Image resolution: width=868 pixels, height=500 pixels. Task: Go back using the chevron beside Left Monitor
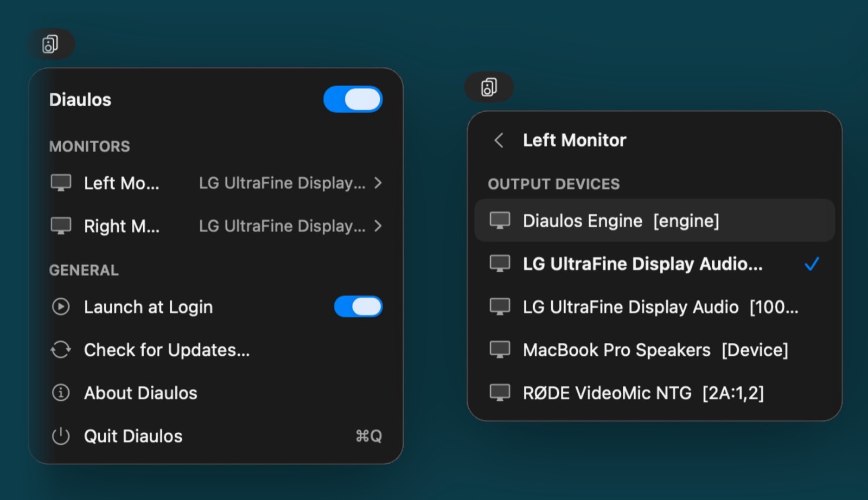[499, 140]
